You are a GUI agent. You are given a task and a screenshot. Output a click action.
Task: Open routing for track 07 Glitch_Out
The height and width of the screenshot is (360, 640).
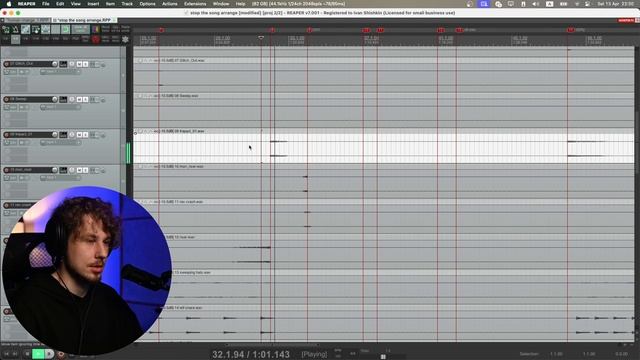[63, 64]
